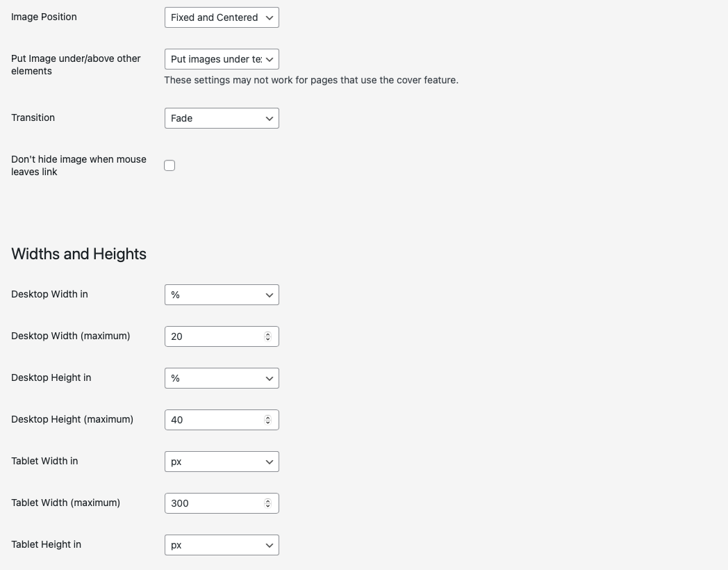Click the Image Position dropdown chevron
This screenshot has height=570, width=728.
point(270,17)
